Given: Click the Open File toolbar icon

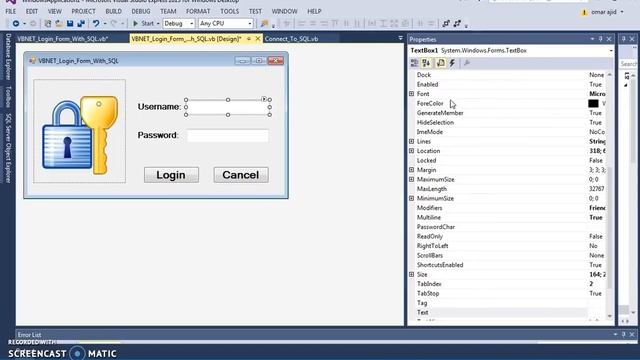Looking at the screenshot, I should [x=59, y=24].
